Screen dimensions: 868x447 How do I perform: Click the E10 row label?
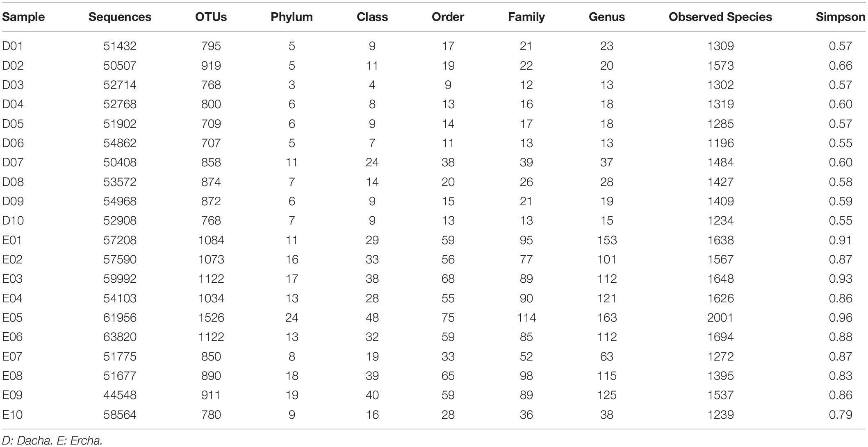tap(12, 415)
